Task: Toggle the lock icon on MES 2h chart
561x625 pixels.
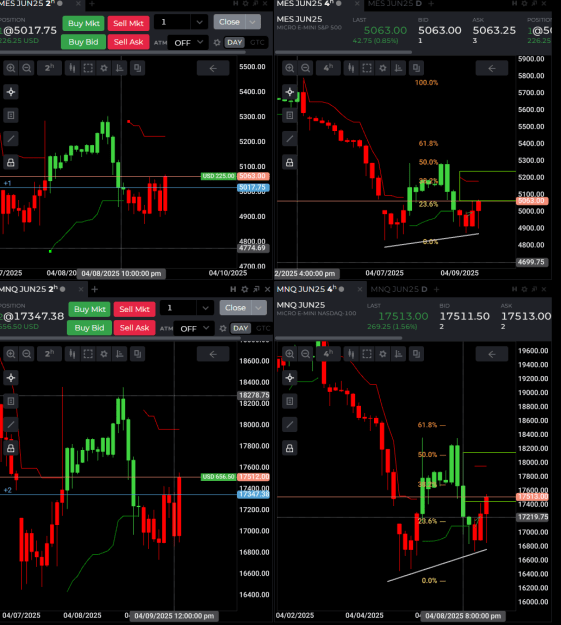Action: click(x=11, y=162)
